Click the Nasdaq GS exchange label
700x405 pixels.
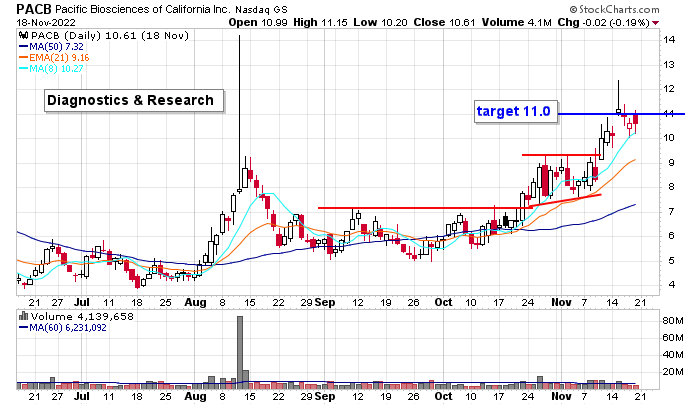coord(261,9)
